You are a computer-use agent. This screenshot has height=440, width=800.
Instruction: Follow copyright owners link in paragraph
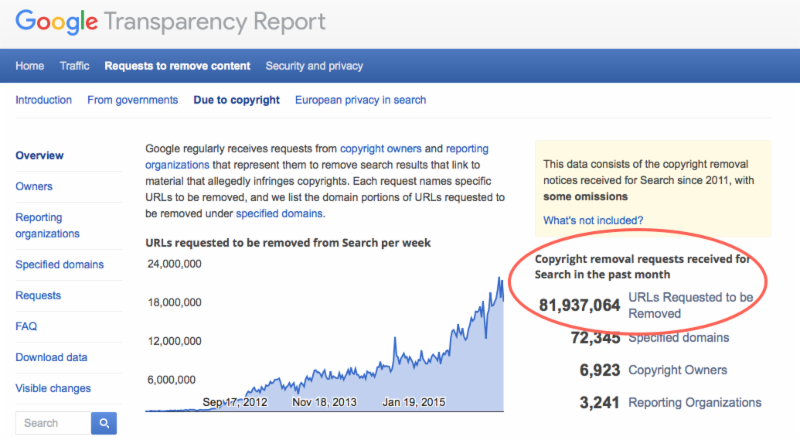coord(381,149)
